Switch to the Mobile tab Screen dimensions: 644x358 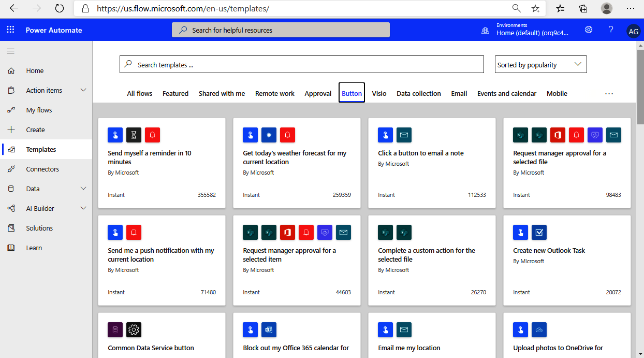[x=557, y=94]
